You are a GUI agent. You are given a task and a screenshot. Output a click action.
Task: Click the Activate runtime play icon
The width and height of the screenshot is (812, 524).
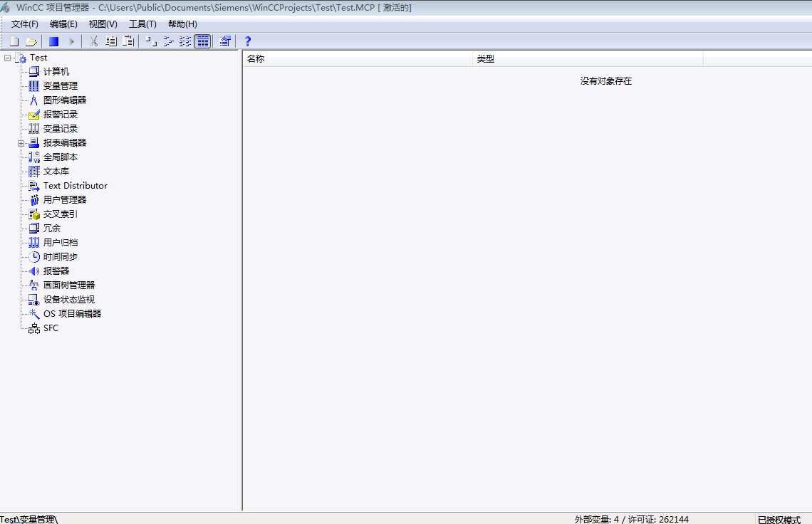pyautogui.click(x=71, y=41)
